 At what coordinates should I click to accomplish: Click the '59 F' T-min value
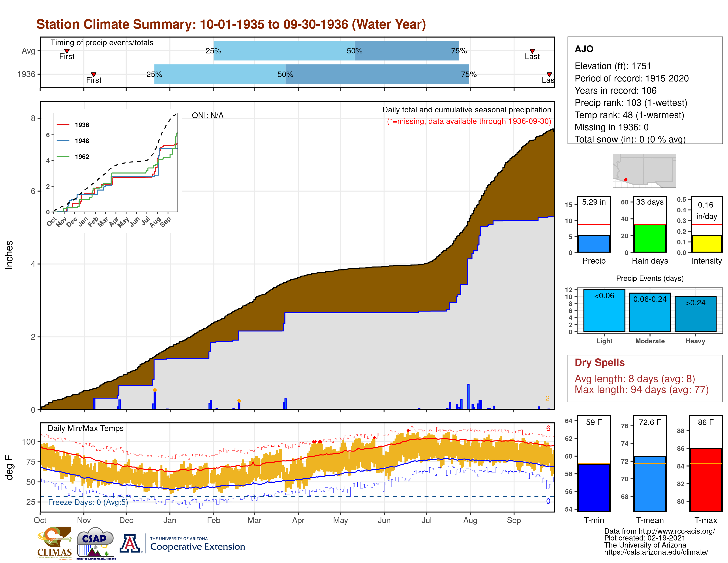594,423
